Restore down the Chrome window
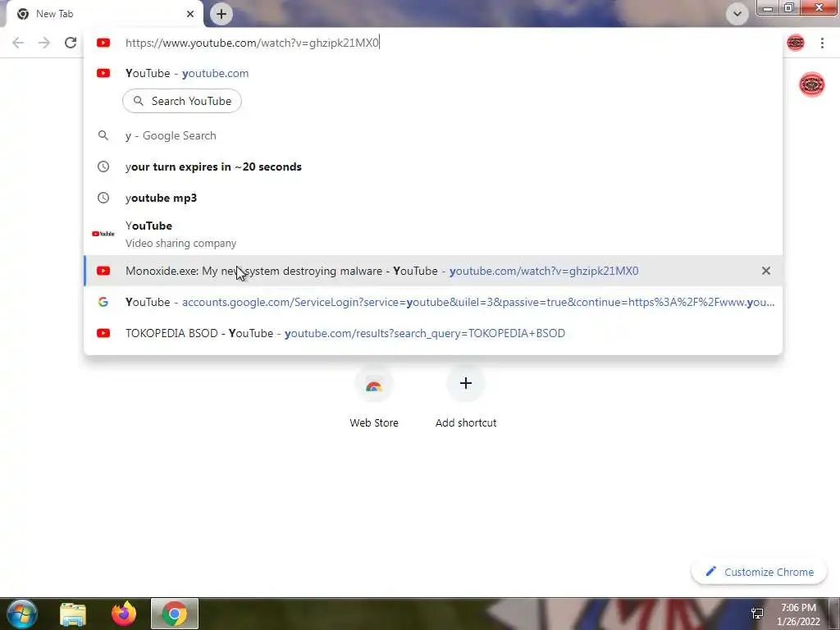The width and height of the screenshot is (840, 630). tap(789, 8)
